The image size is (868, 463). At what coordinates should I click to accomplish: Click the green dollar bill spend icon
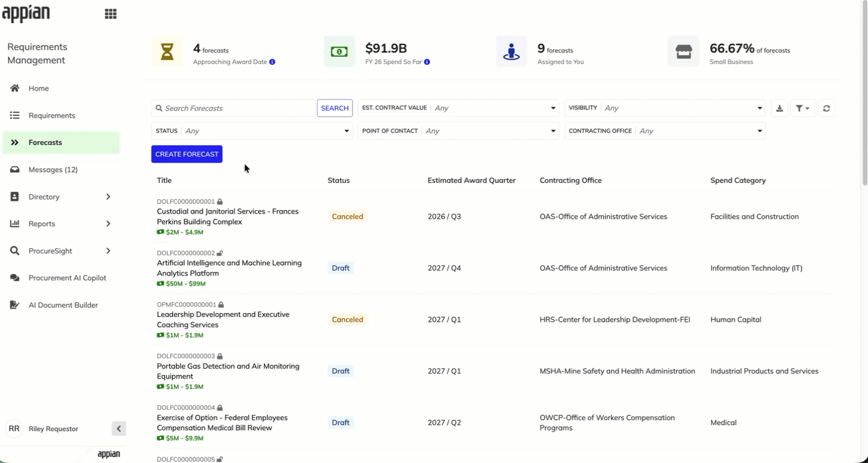click(339, 52)
